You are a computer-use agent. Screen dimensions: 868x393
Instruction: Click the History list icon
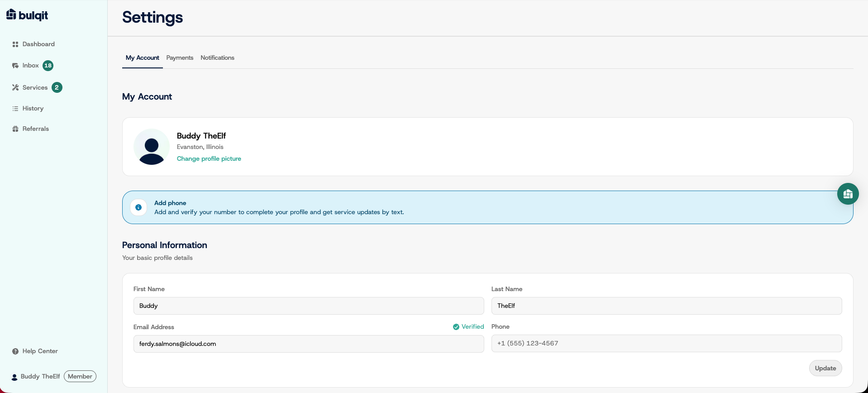click(x=15, y=109)
